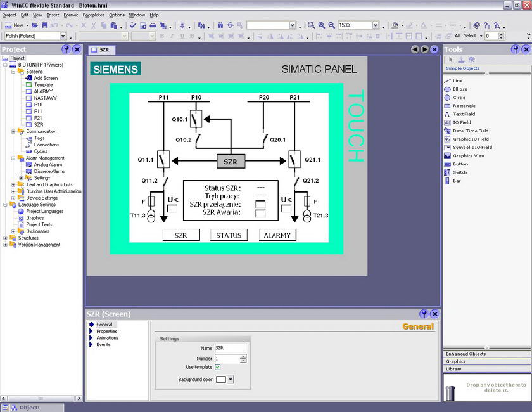Click the background fill color bucket icon
Viewport: 532px width, 412px height.
pyautogui.click(x=395, y=25)
